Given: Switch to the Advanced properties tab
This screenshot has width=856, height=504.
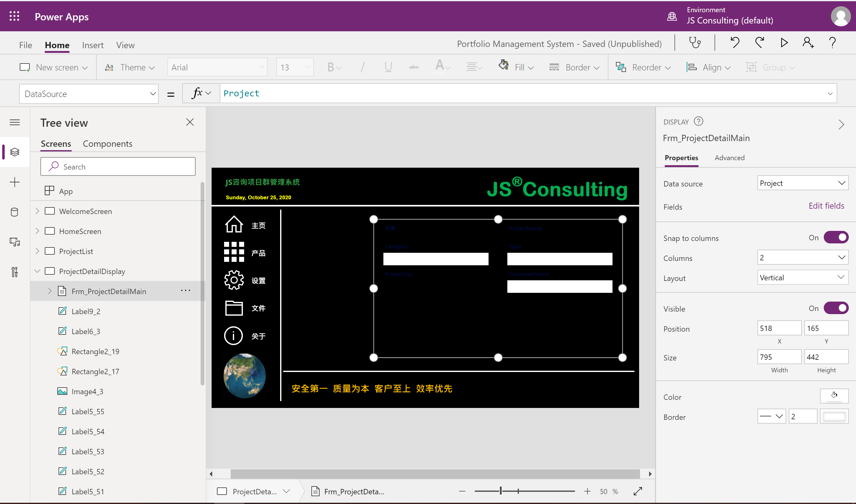Looking at the screenshot, I should pyautogui.click(x=730, y=158).
